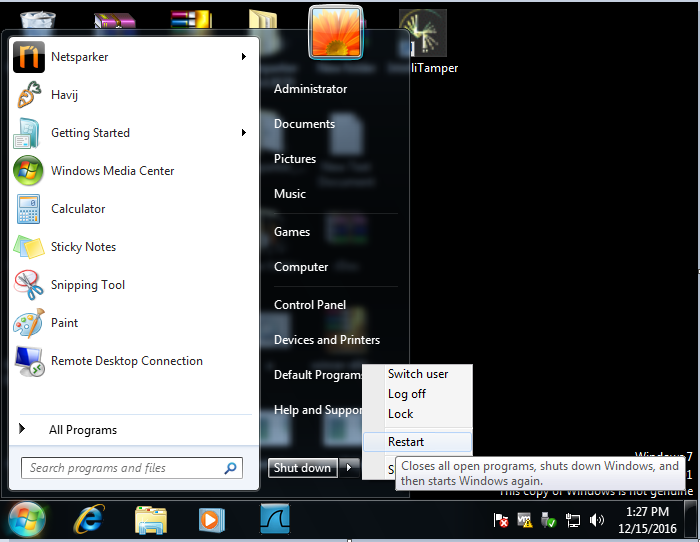Open the VMware Tools tray icon

(x=525, y=520)
